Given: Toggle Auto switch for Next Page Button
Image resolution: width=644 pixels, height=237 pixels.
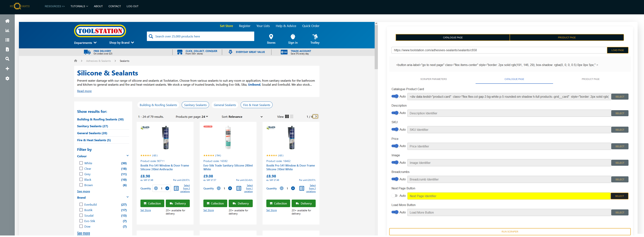Looking at the screenshot, I should click(395, 196).
